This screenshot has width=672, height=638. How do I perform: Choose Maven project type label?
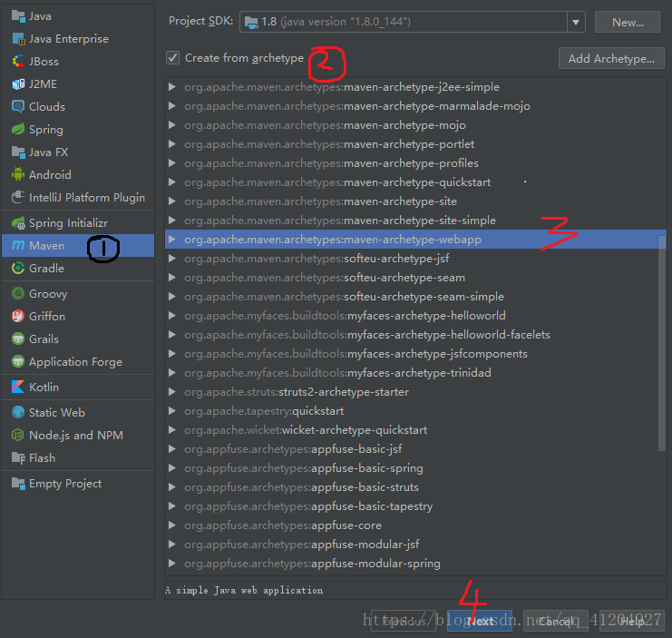point(47,246)
